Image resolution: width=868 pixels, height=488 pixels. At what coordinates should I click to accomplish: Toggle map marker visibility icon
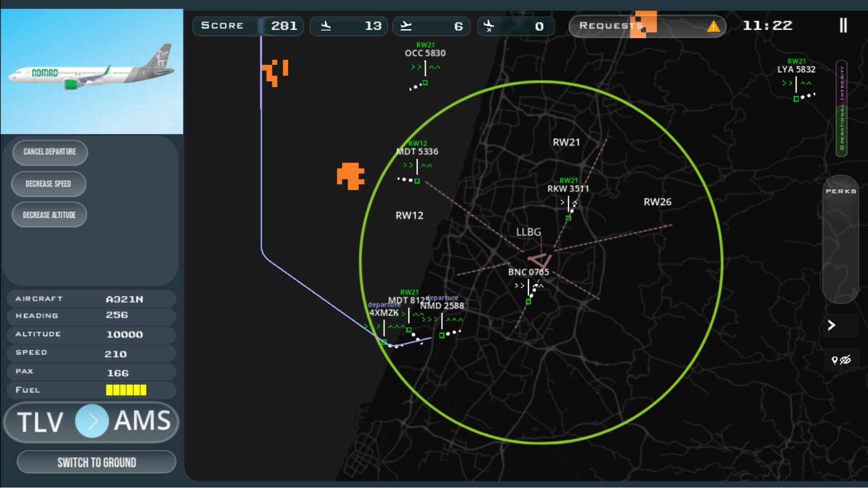[x=841, y=360]
